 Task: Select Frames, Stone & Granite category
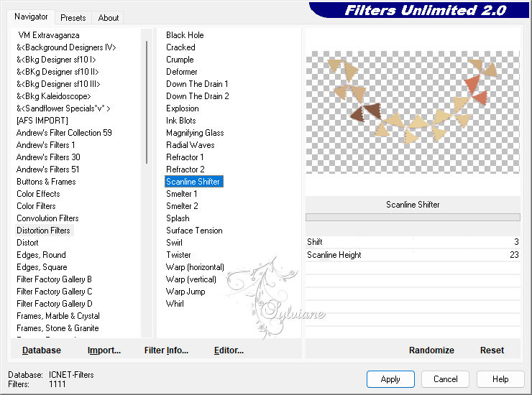click(x=58, y=328)
